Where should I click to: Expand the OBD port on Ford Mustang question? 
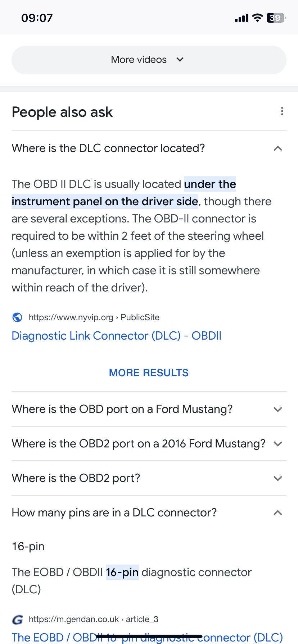click(x=149, y=409)
